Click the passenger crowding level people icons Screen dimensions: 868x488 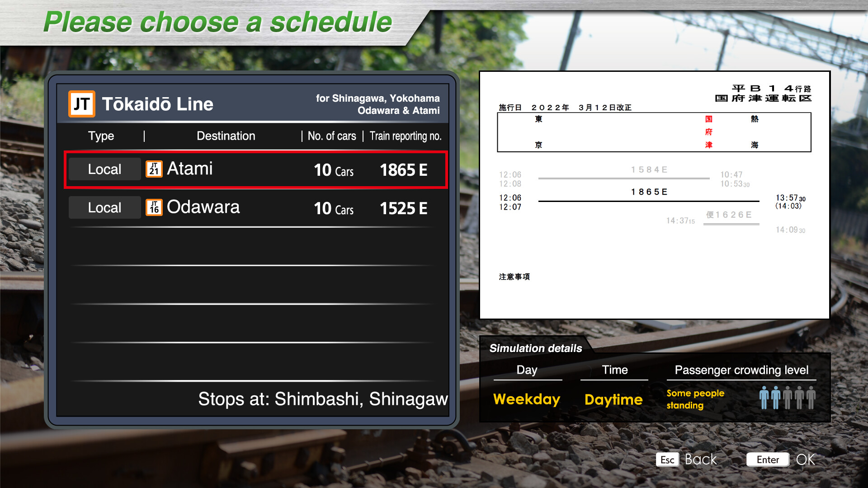[787, 398]
